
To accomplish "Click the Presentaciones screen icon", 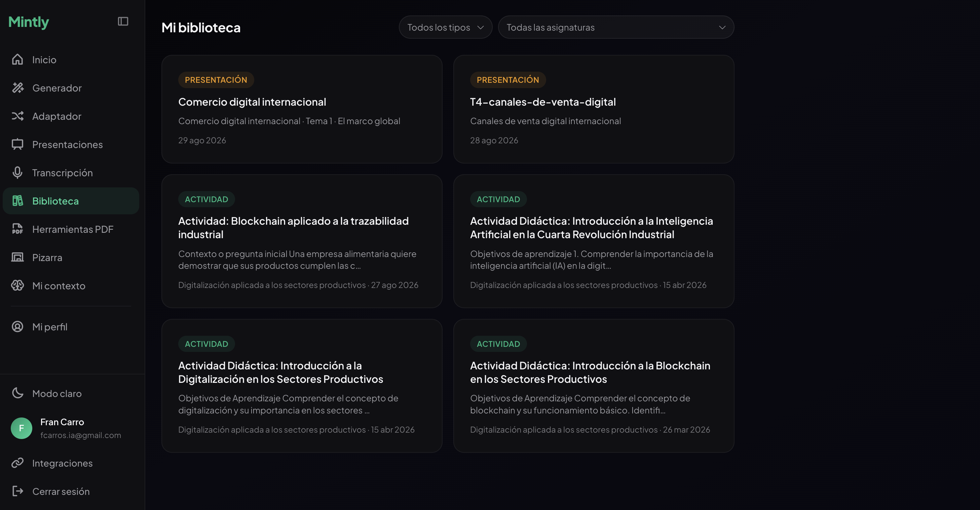I will point(17,144).
